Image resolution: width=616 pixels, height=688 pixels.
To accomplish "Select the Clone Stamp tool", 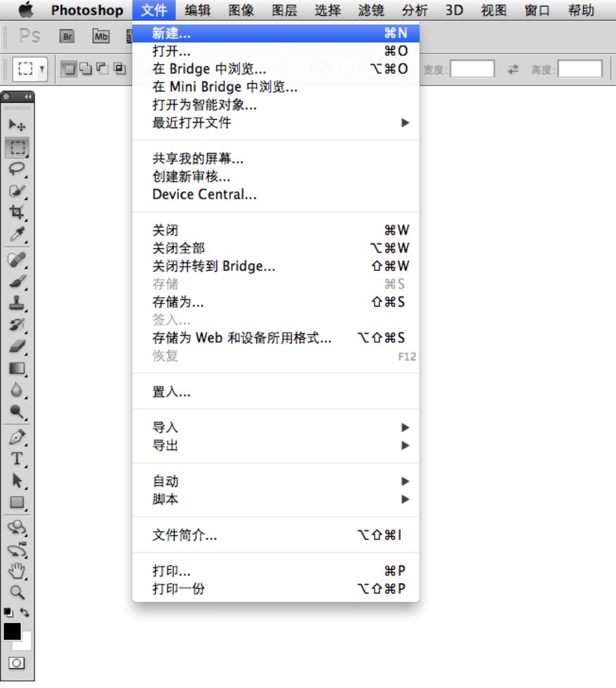I will pos(17,303).
